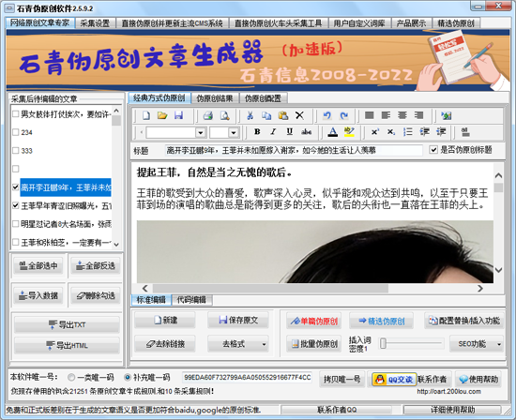Toggle Bold formatting

[x=257, y=132]
